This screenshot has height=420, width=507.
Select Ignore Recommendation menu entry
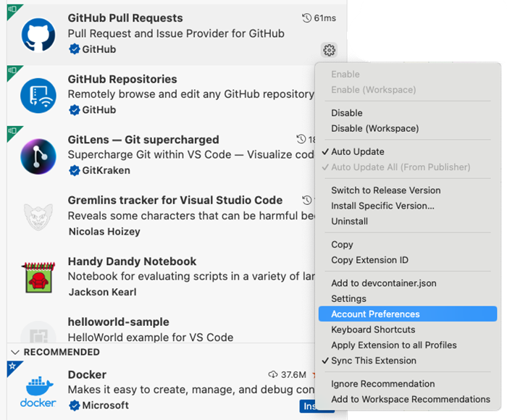pyautogui.click(x=382, y=384)
